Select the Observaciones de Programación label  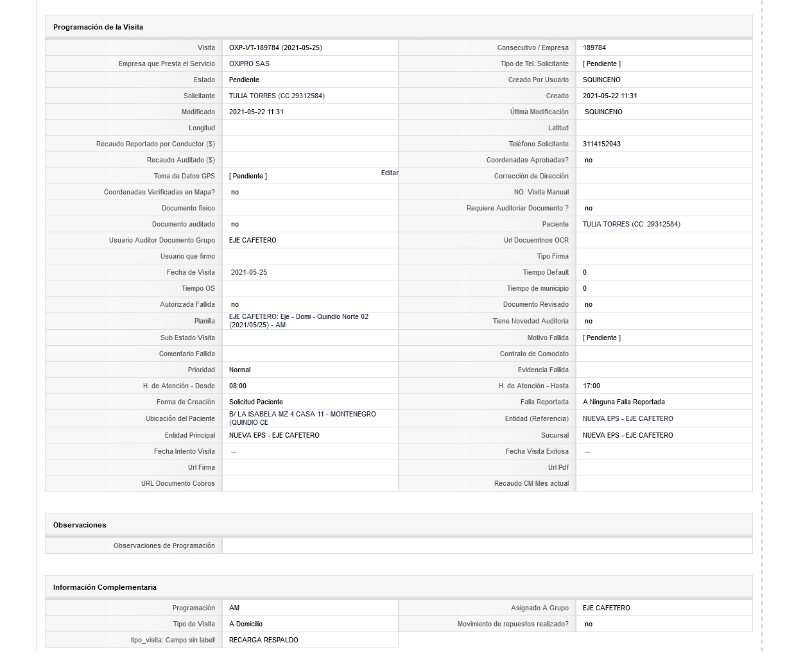tap(164, 545)
